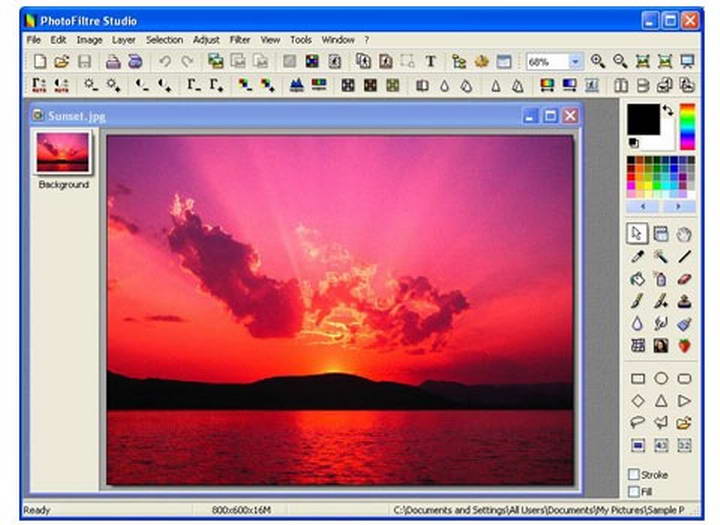Image resolution: width=720 pixels, height=525 pixels.
Task: Choose the Rhombus selection shape
Action: coord(638,401)
